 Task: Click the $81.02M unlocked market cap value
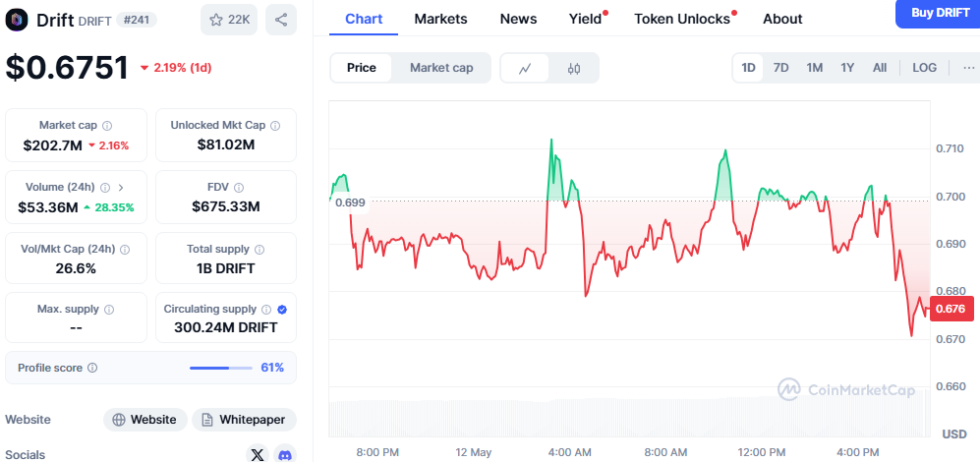[226, 145]
